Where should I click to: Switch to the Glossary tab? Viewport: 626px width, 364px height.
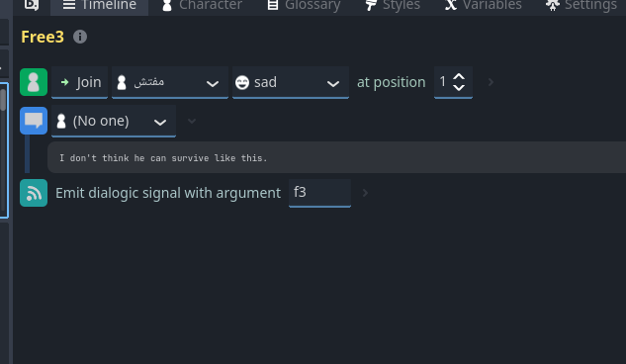click(x=304, y=5)
